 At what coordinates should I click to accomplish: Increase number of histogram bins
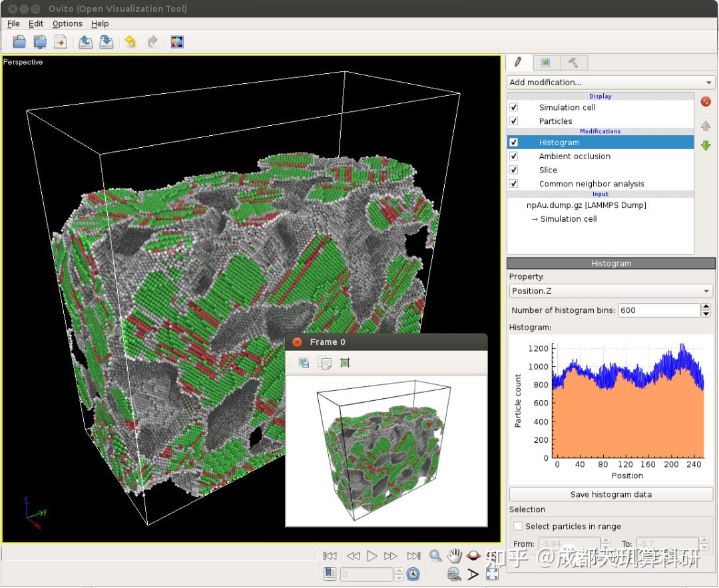(706, 307)
